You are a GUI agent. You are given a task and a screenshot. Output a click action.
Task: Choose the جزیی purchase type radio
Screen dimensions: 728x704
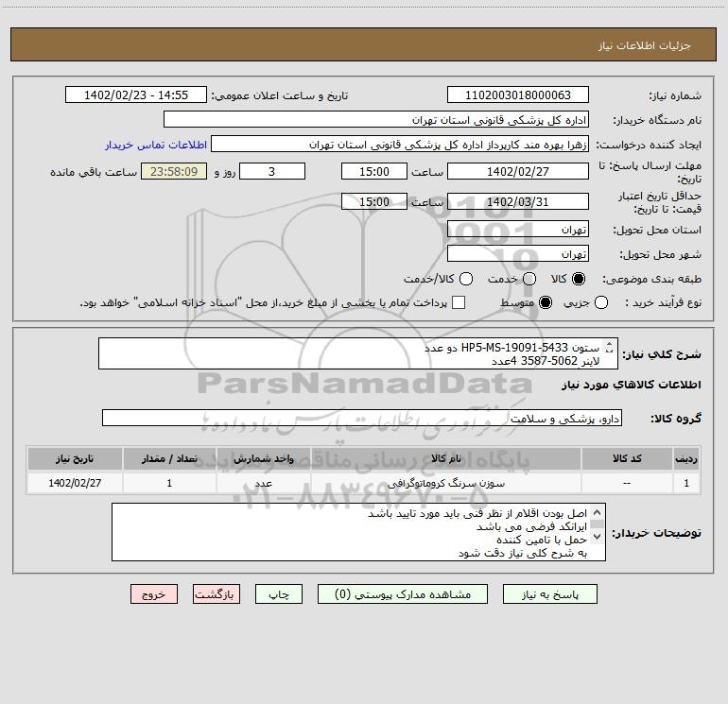[x=601, y=302]
